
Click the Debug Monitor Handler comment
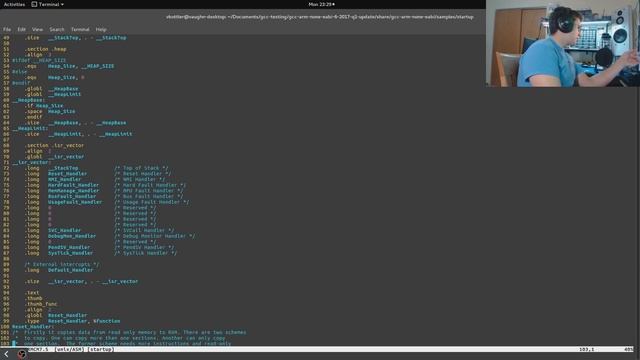(154, 236)
